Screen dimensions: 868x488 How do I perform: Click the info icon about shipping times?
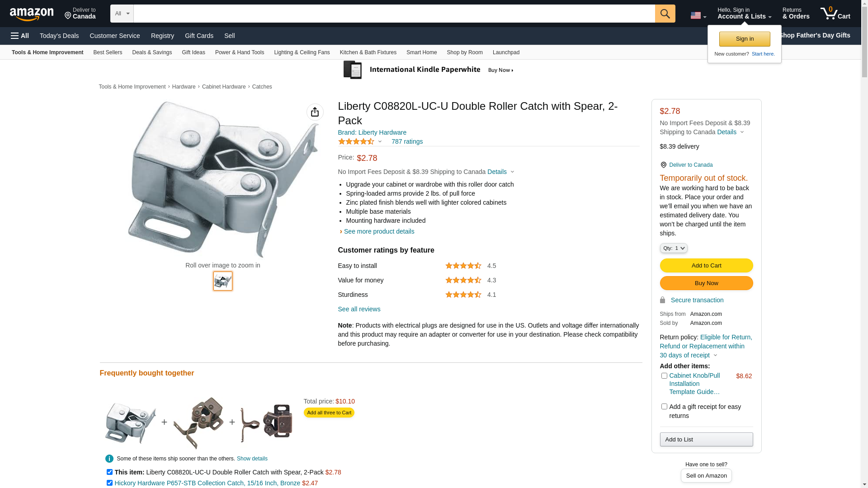pos(109,459)
